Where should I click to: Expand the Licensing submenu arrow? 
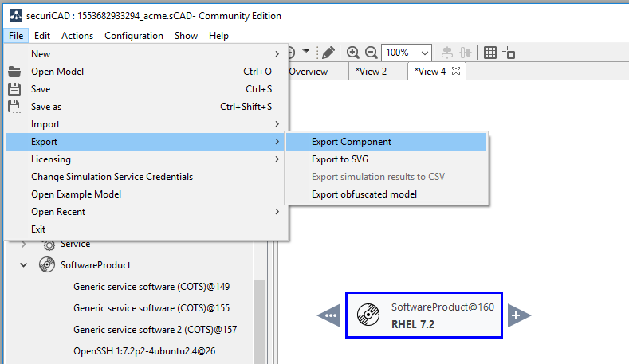(277, 159)
